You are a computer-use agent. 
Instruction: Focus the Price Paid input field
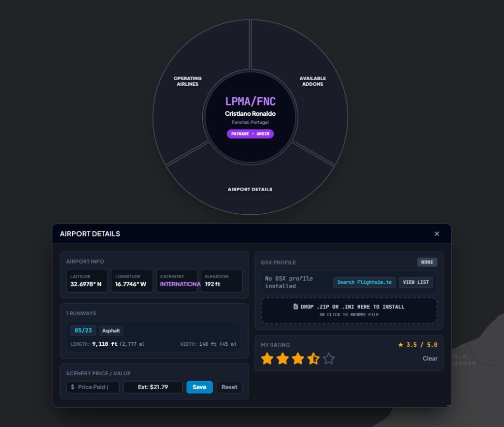[93, 387]
